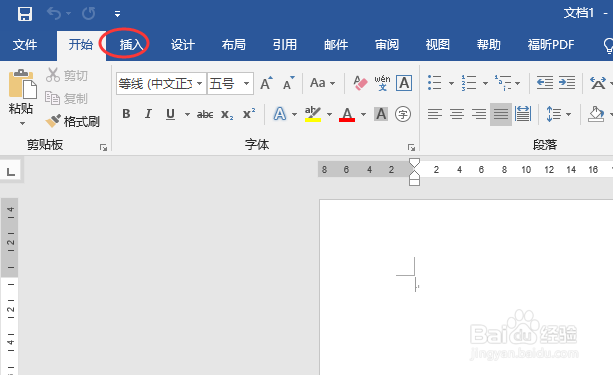Open the font size combo box 五号
This screenshot has height=375, width=613.
pos(230,83)
